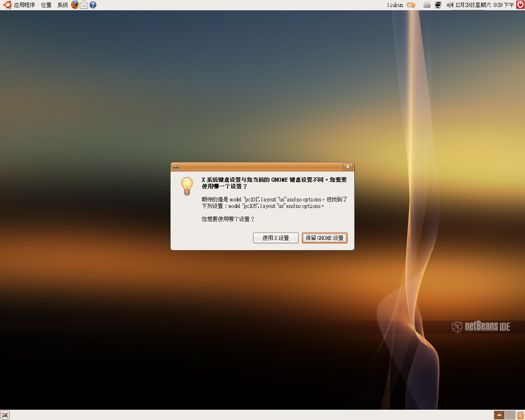This screenshot has width=525, height=420.
Task: Open the Evolution mail launcher icon
Action: coord(84,5)
